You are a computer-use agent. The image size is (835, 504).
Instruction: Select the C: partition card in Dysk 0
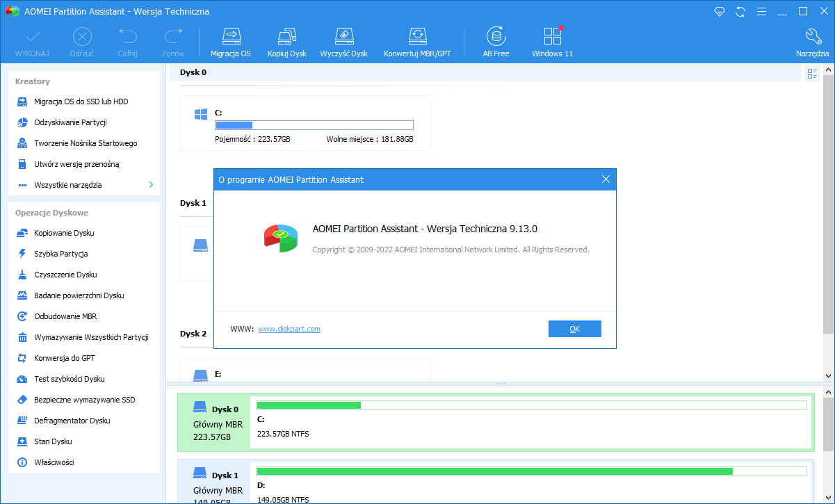305,123
